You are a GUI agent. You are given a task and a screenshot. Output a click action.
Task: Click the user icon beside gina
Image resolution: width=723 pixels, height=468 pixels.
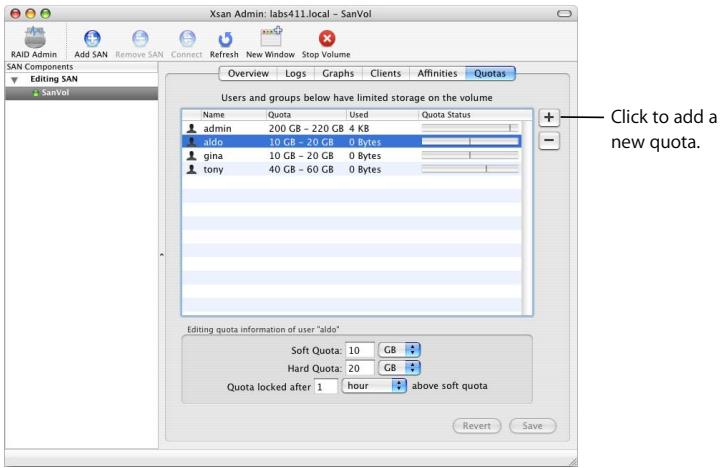click(x=191, y=155)
